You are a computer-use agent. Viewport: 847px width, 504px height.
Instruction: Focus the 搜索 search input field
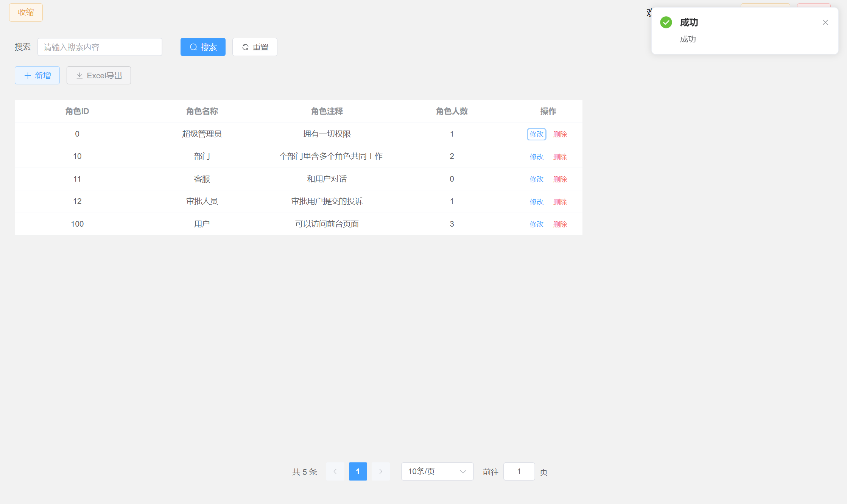click(x=100, y=47)
